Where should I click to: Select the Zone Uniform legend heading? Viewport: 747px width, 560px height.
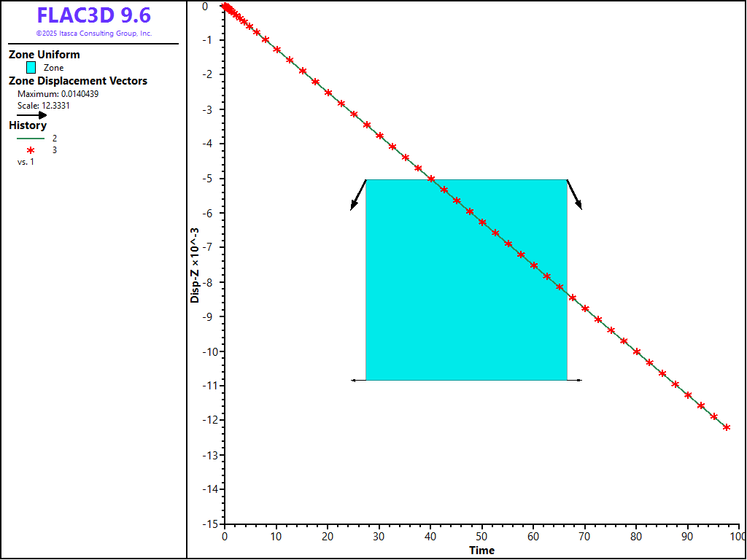[x=44, y=55]
